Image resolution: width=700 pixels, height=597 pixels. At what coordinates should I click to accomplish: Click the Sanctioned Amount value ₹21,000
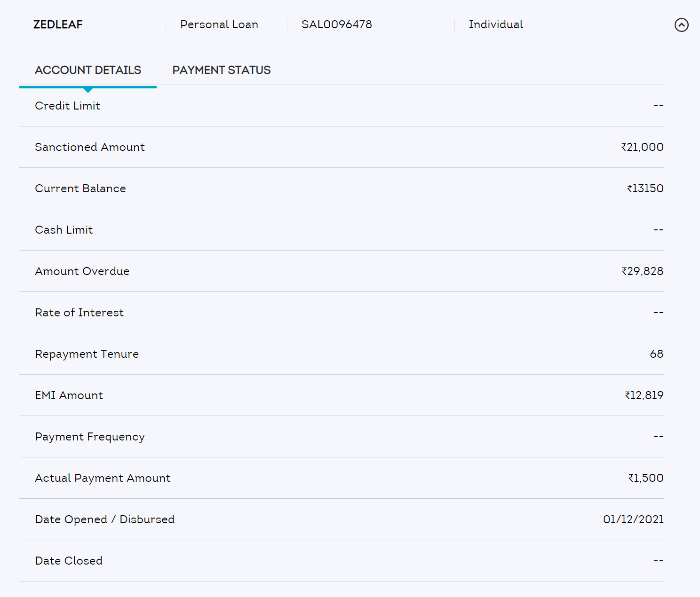pos(642,147)
